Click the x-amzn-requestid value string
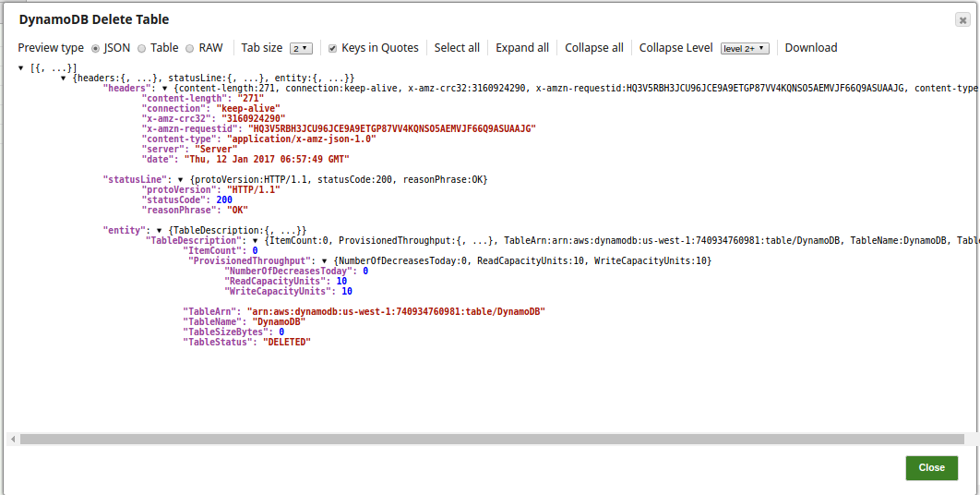The width and height of the screenshot is (980, 495). pos(392,128)
